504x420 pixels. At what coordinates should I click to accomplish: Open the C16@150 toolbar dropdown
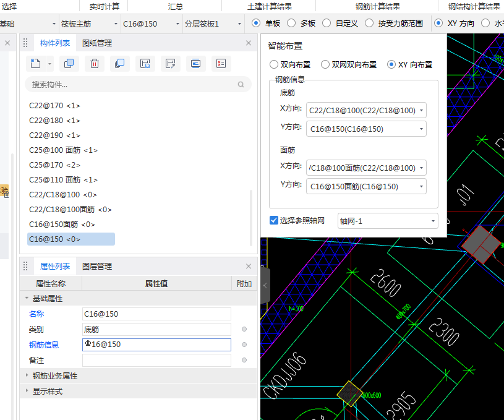click(177, 24)
